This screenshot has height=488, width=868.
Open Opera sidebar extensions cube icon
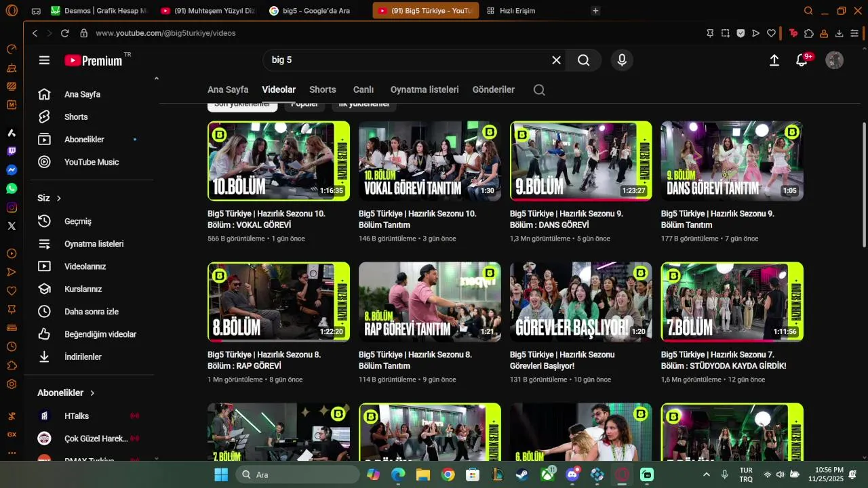point(12,365)
